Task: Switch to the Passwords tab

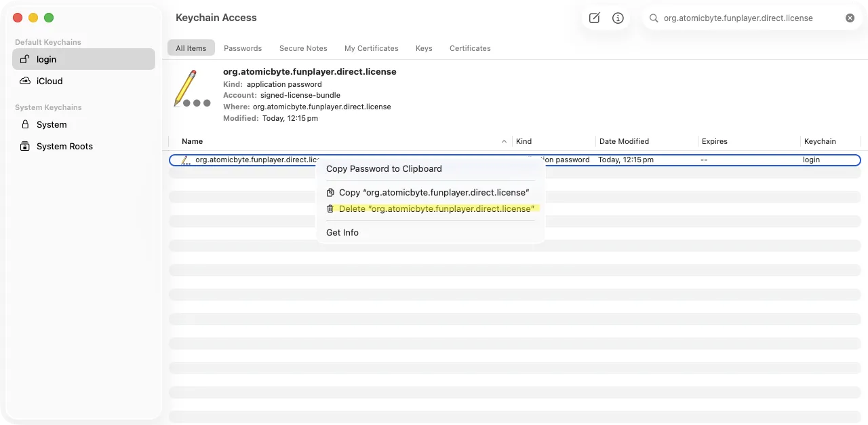Action: [x=243, y=48]
